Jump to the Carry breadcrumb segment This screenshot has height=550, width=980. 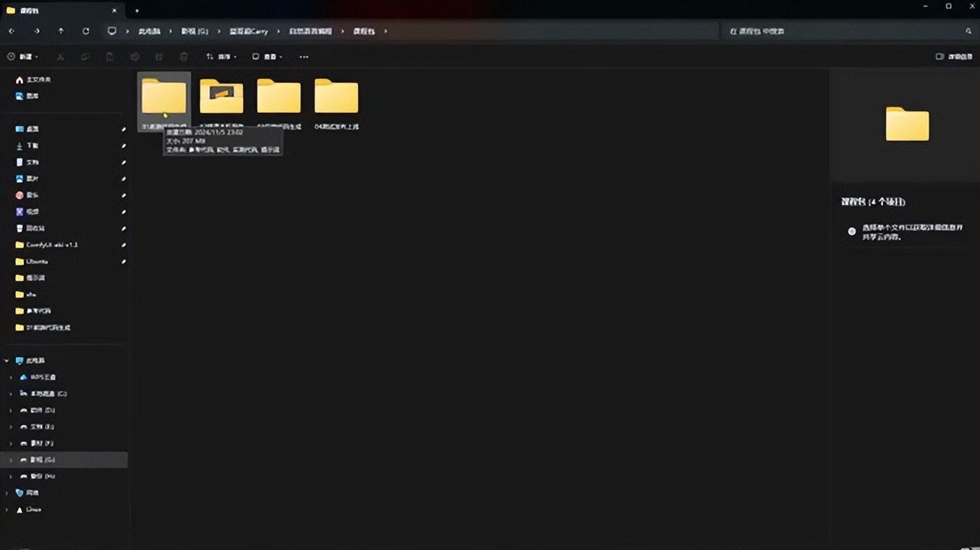pos(249,32)
